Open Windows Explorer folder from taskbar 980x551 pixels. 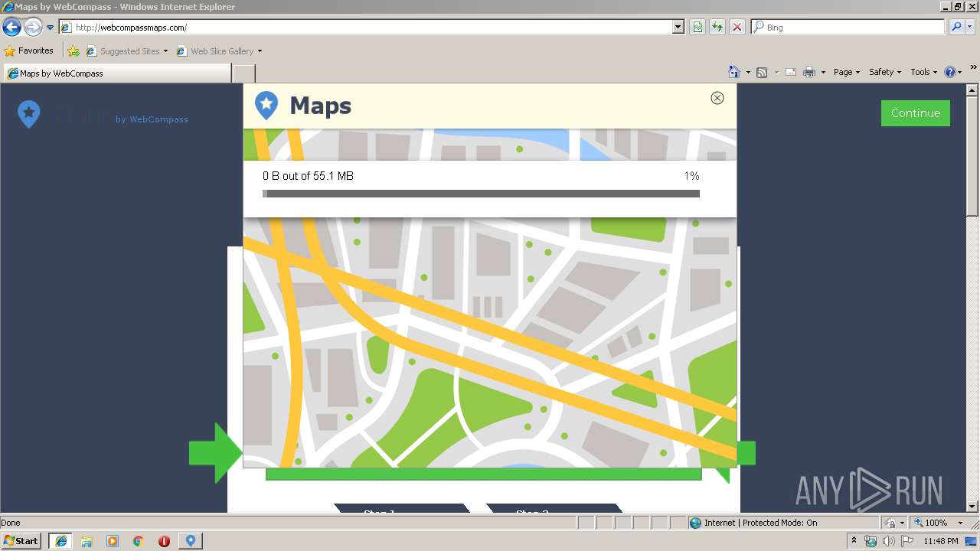87,541
